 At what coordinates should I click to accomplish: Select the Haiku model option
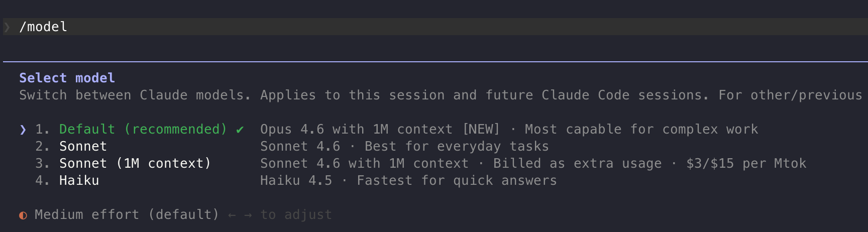(79, 181)
